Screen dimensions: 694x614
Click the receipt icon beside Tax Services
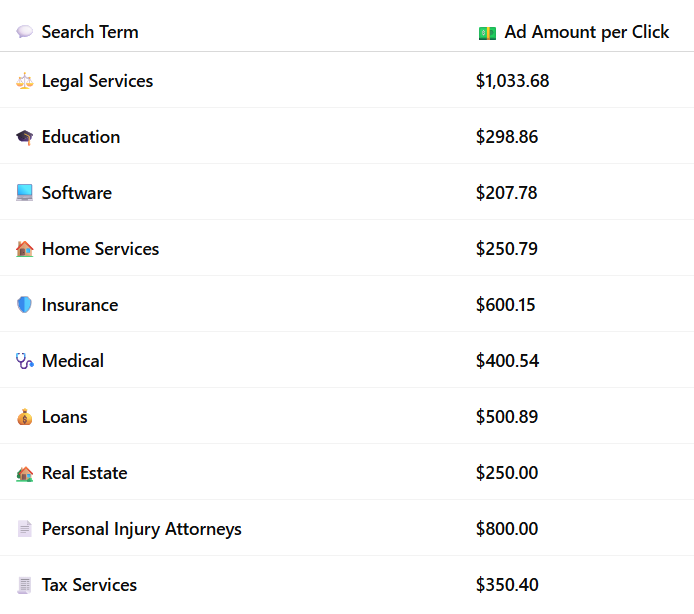tap(24, 585)
